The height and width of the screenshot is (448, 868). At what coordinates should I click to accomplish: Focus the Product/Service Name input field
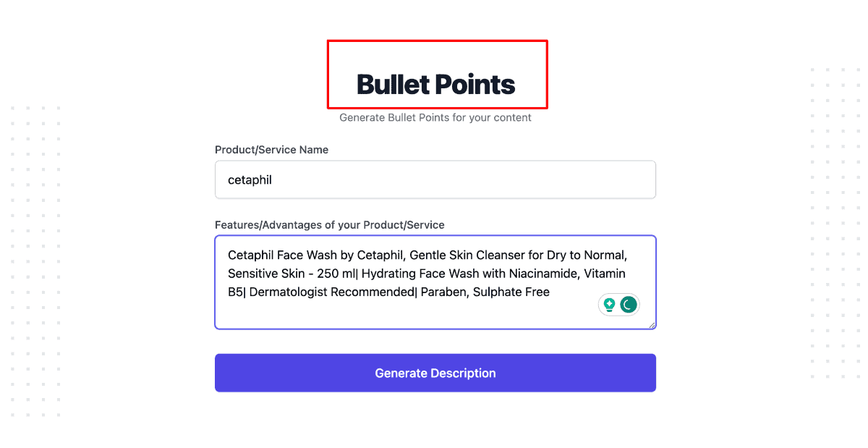pyautogui.click(x=435, y=179)
